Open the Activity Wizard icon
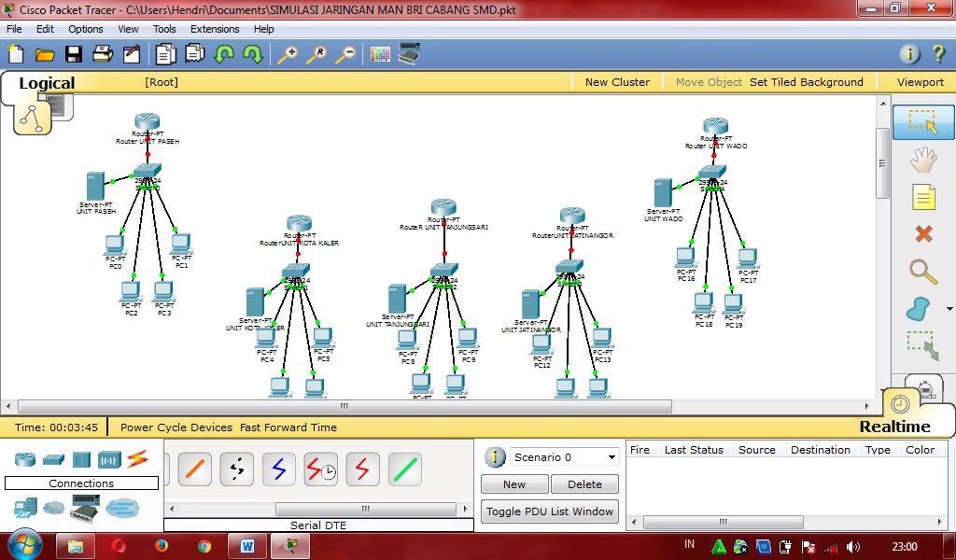The width and height of the screenshot is (956, 560). 131,54
